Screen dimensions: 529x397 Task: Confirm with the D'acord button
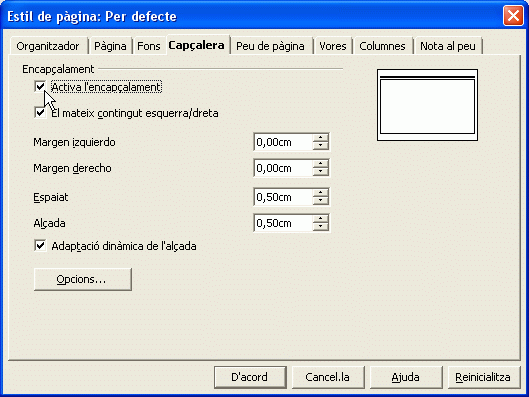[x=250, y=377]
